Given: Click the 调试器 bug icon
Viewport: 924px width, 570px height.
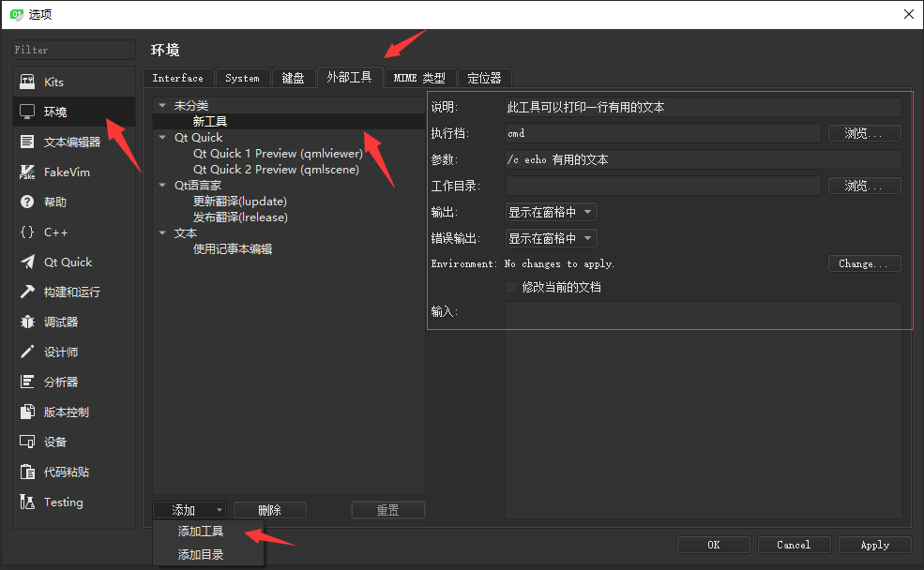Looking at the screenshot, I should click(27, 322).
